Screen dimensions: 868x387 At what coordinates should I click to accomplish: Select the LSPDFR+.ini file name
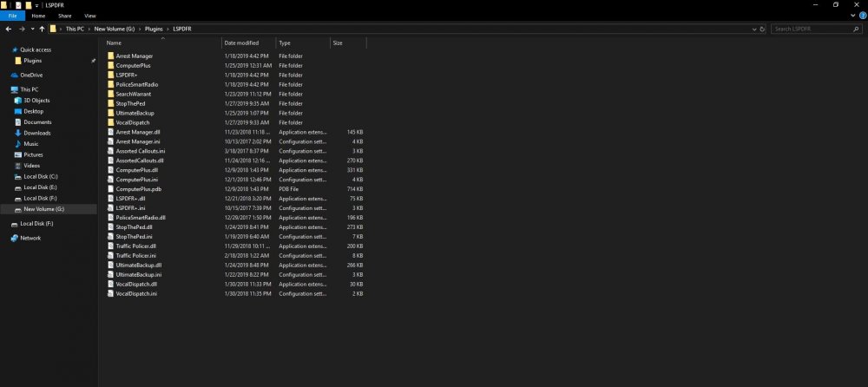(x=129, y=208)
